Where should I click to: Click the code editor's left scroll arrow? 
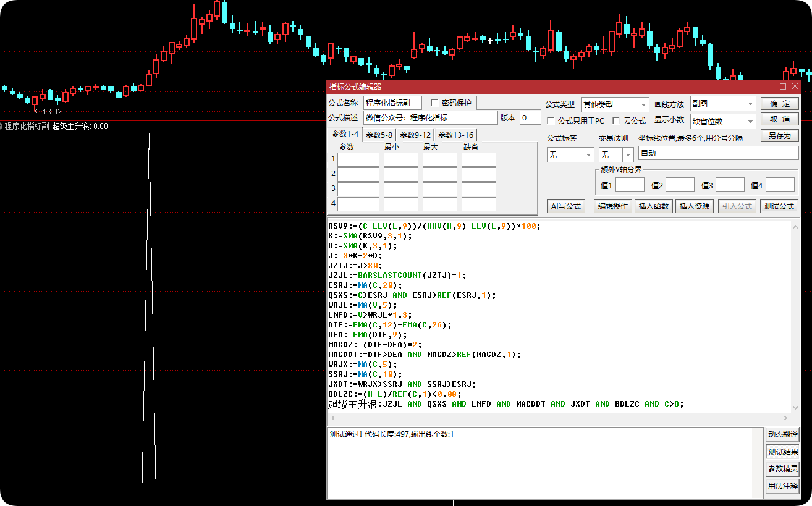[334, 418]
